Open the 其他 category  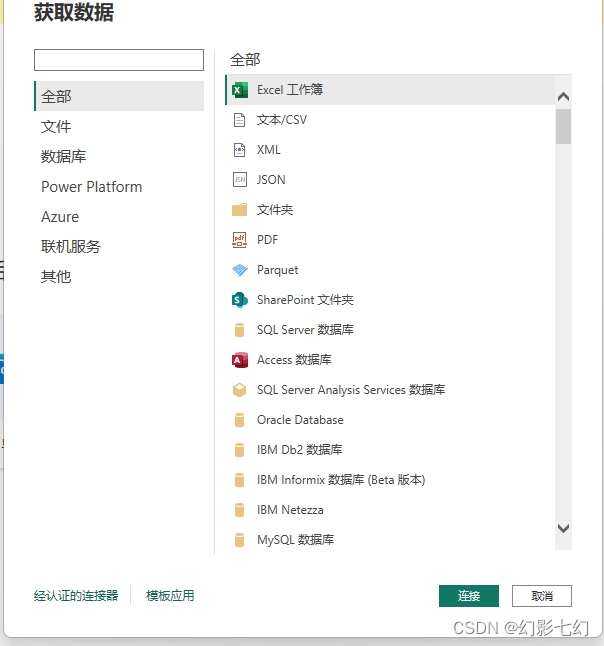click(x=119, y=276)
